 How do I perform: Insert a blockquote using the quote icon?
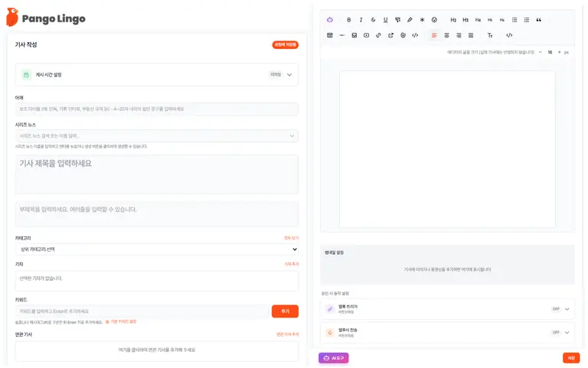[x=538, y=20]
